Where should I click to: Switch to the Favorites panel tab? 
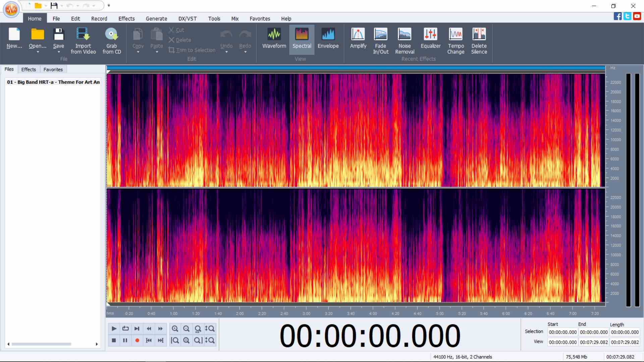(x=53, y=69)
